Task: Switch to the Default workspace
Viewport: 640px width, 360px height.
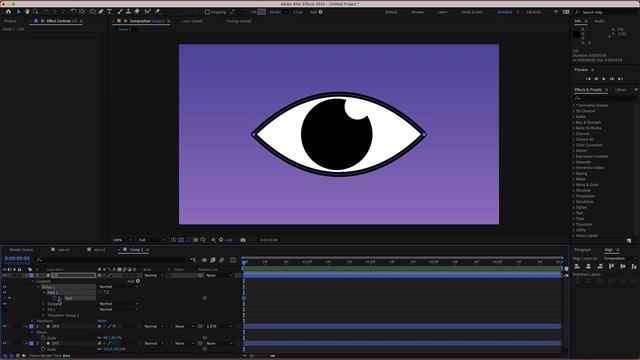Action: coord(391,12)
